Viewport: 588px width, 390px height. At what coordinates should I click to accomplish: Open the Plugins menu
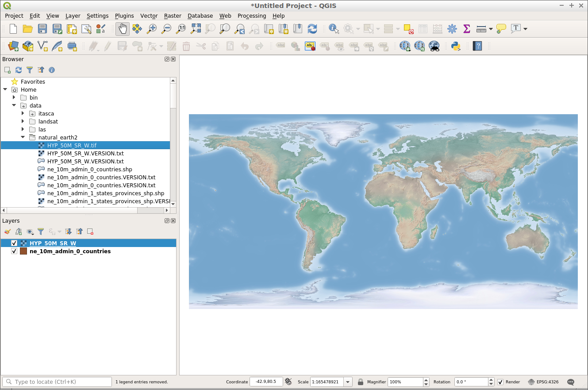tap(124, 15)
